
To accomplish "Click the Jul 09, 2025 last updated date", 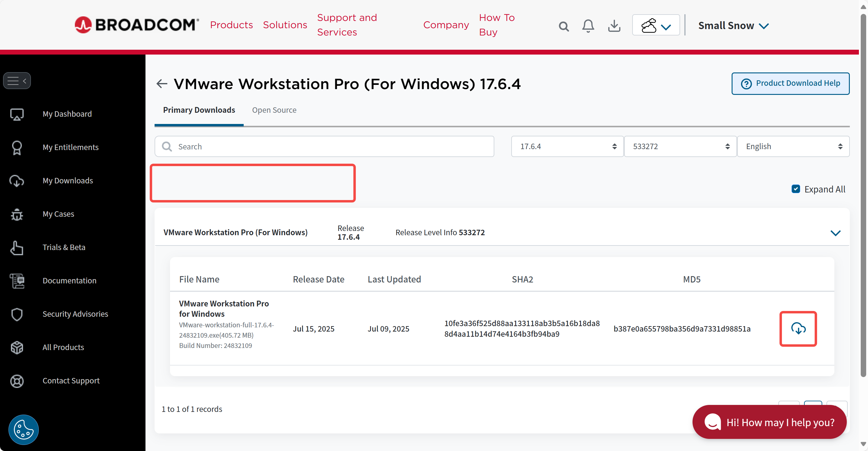I will (389, 329).
